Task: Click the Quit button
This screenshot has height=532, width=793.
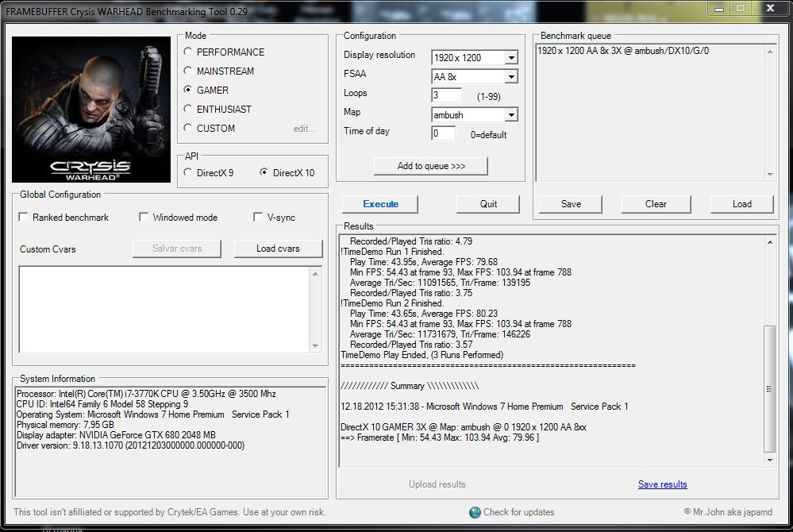Action: (488, 204)
